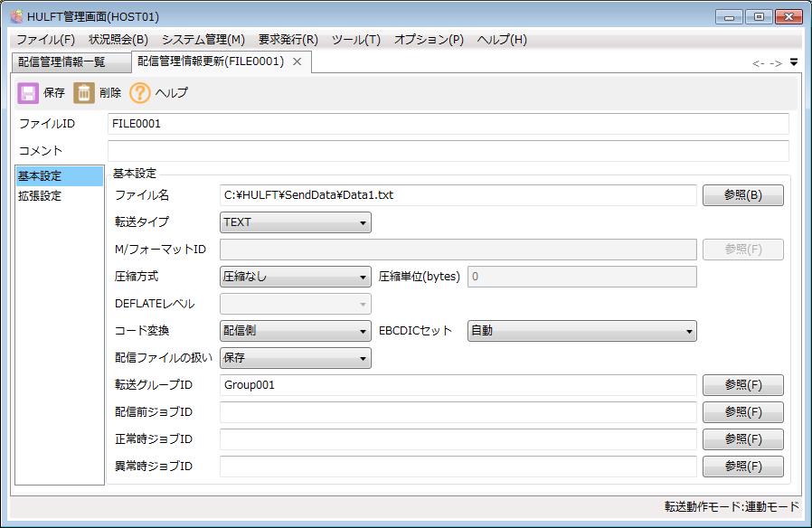Expand the disabled DEFLATEレベル dropdown
812x528 pixels.
click(x=295, y=304)
